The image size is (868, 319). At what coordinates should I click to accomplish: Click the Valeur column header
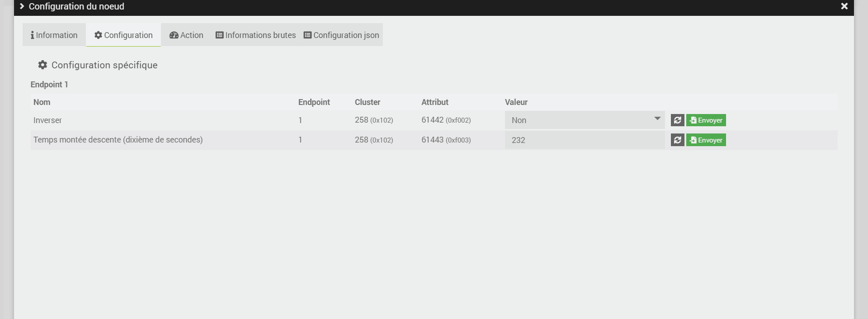point(516,102)
